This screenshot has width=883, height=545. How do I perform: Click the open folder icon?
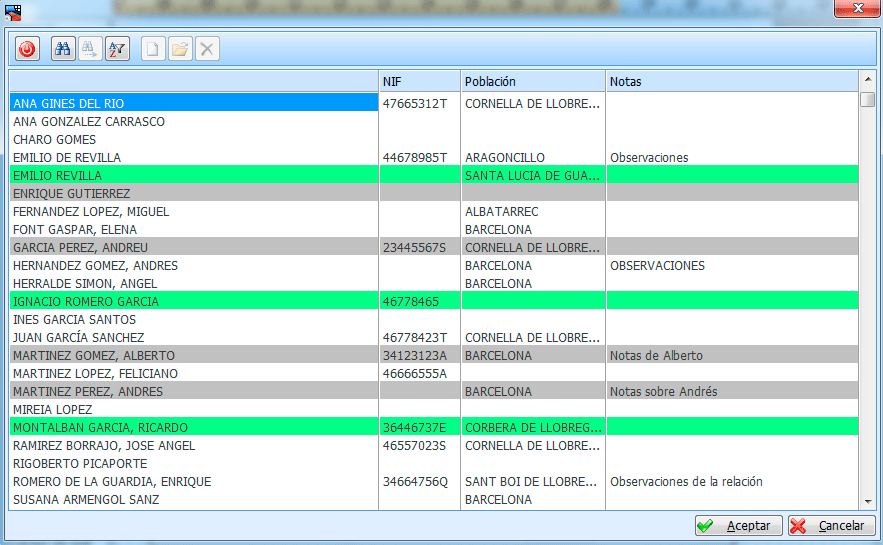pyautogui.click(x=180, y=48)
